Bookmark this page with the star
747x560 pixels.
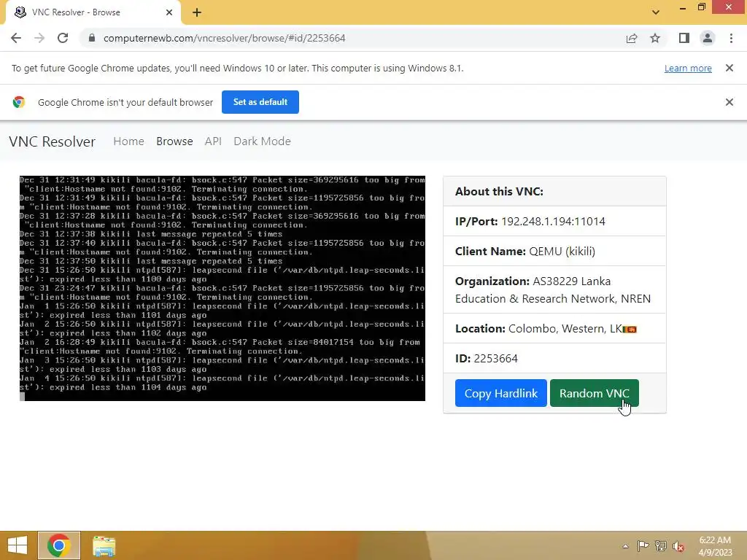click(x=655, y=38)
